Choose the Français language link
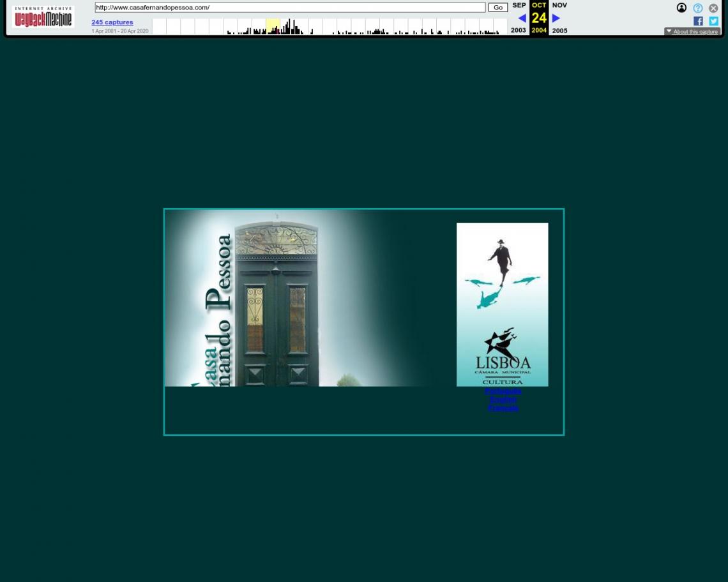Screen dimensions: 728x582 coord(503,408)
